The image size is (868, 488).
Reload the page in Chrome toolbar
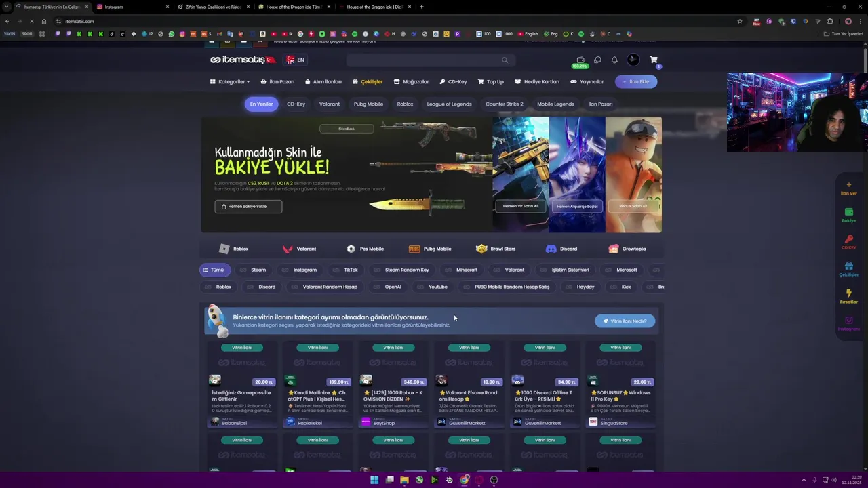31,21
